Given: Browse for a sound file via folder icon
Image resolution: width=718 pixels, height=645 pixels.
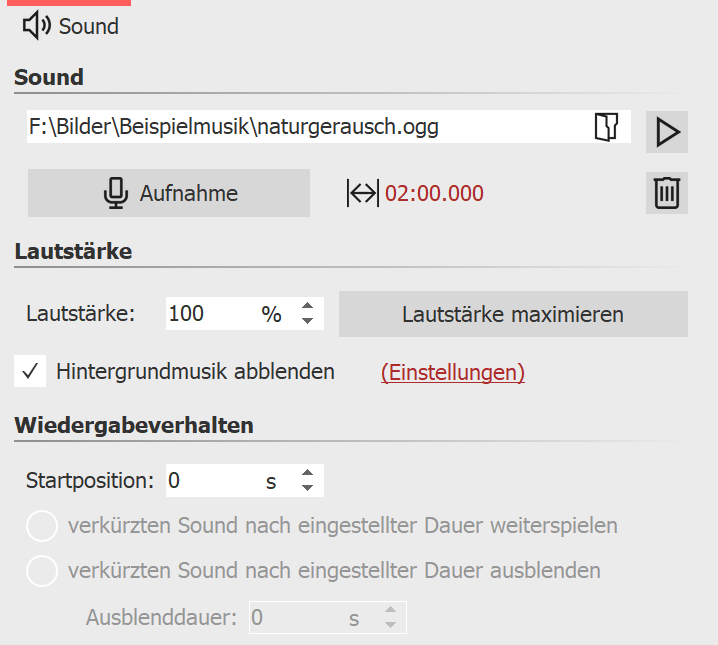Looking at the screenshot, I should click(x=606, y=127).
